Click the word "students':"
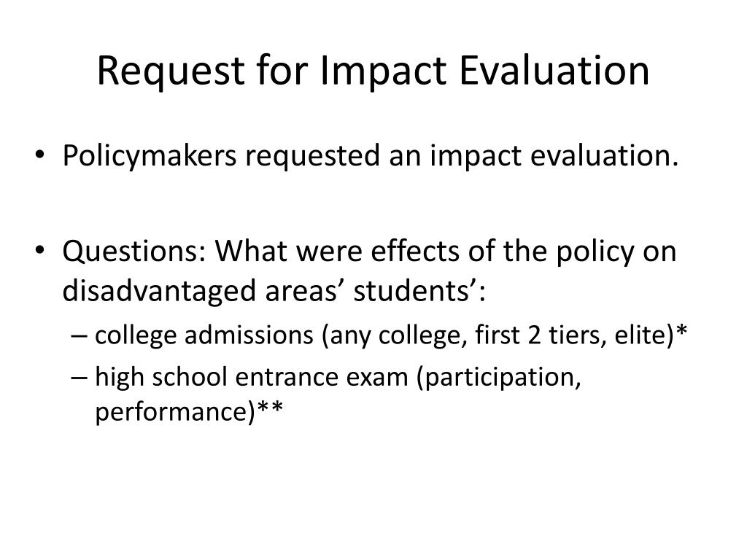747x560 pixels. [x=419, y=290]
